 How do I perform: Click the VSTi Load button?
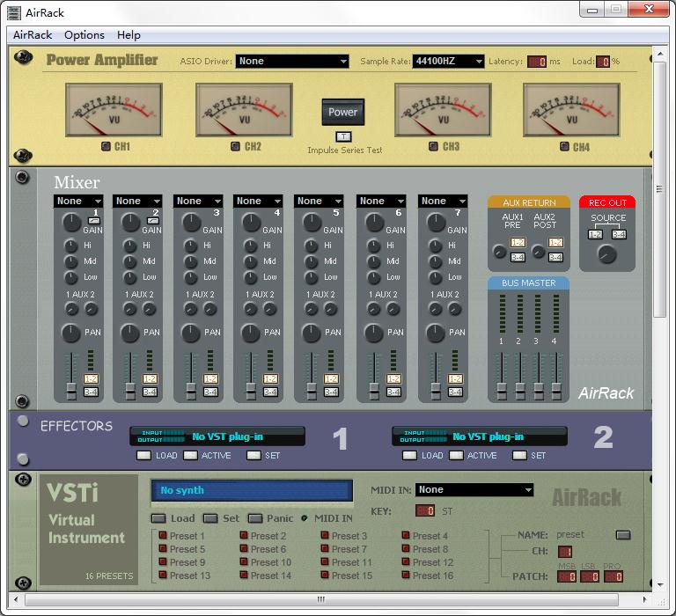point(159,518)
